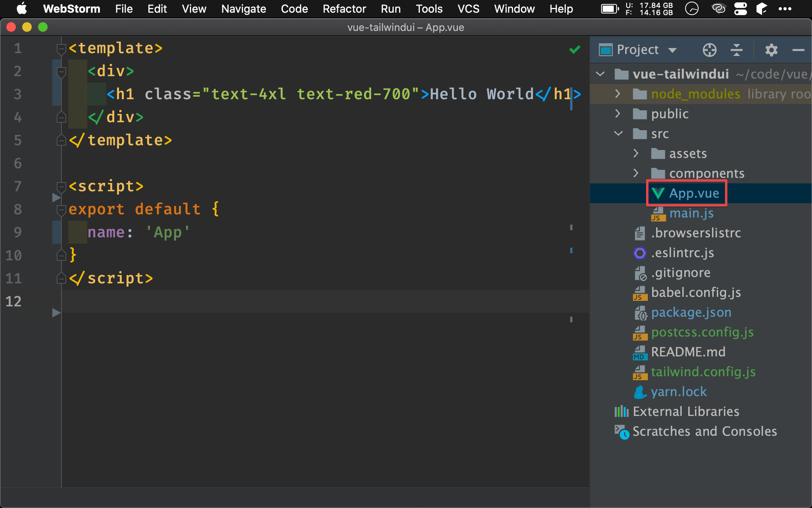
Task: Select the node_modules folder row
Action: click(701, 94)
